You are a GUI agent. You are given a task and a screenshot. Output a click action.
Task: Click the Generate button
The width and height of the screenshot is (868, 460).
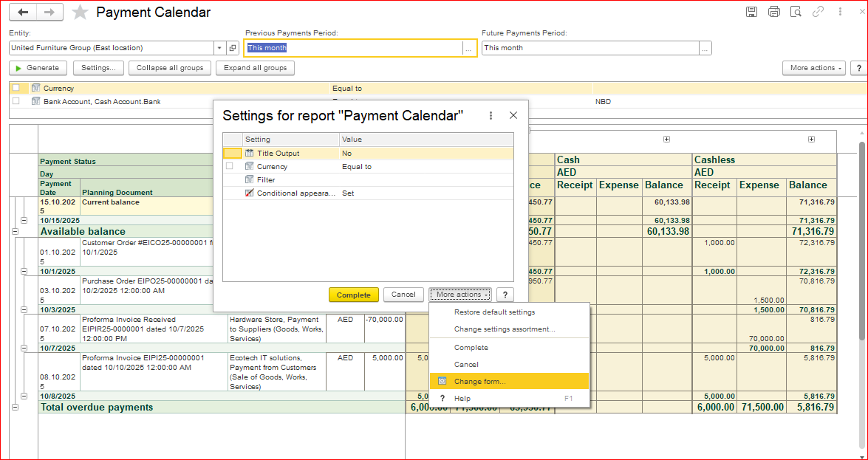click(x=37, y=68)
